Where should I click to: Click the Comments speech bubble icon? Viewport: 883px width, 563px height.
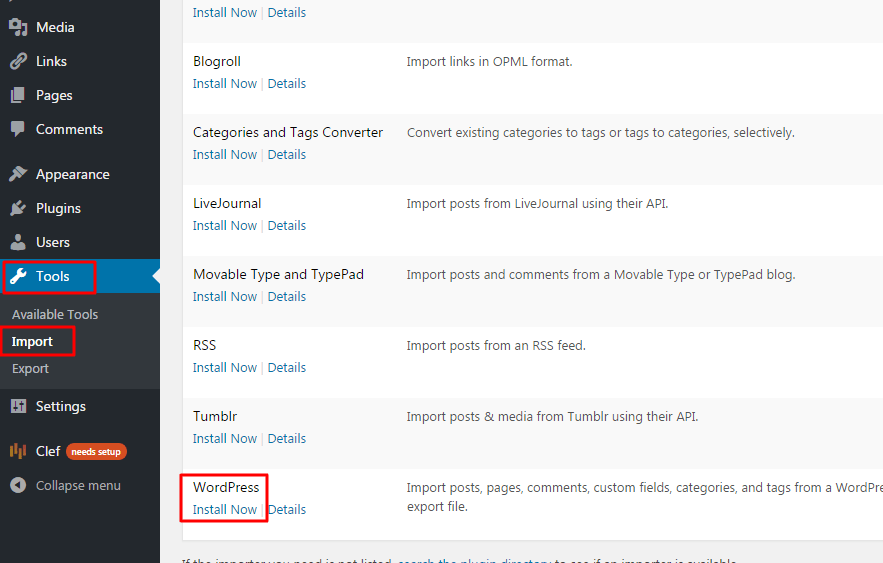[x=18, y=129]
